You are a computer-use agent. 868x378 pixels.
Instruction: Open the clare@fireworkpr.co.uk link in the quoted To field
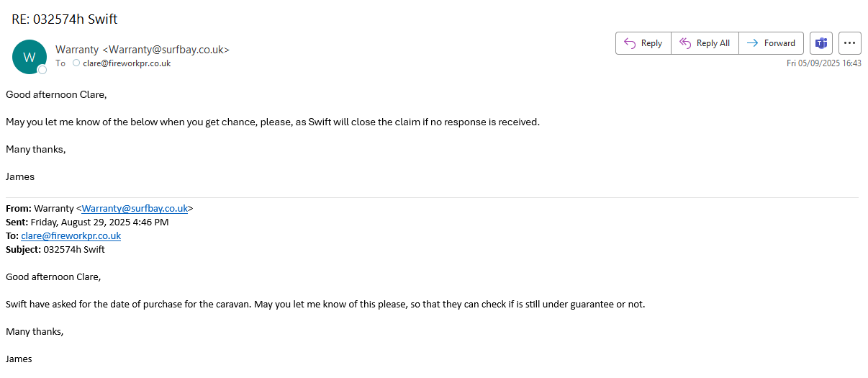tap(71, 235)
